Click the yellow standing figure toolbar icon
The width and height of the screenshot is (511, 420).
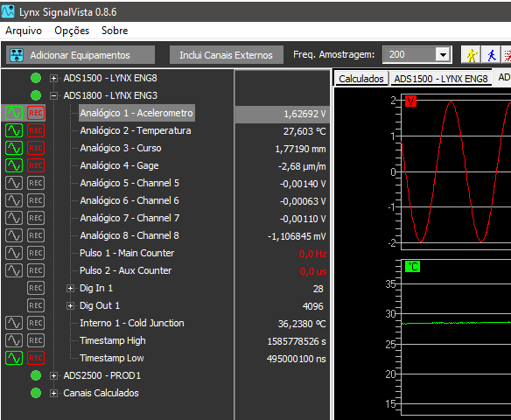tap(472, 55)
